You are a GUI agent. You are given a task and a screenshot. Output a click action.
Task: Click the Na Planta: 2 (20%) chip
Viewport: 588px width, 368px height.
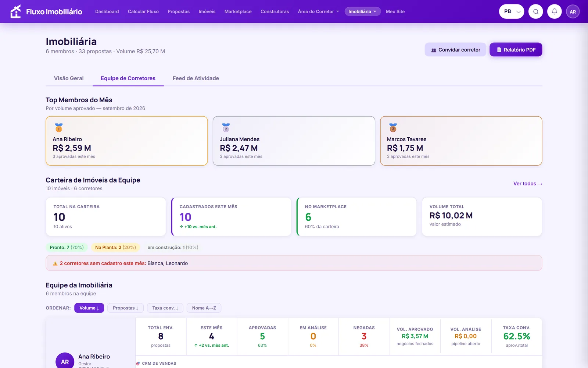coord(115,247)
